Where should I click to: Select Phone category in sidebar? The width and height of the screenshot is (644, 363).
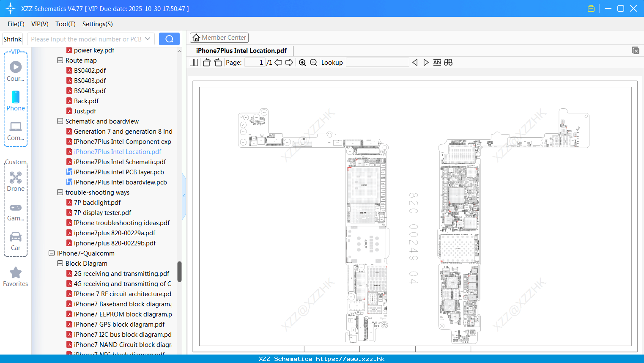click(x=16, y=101)
